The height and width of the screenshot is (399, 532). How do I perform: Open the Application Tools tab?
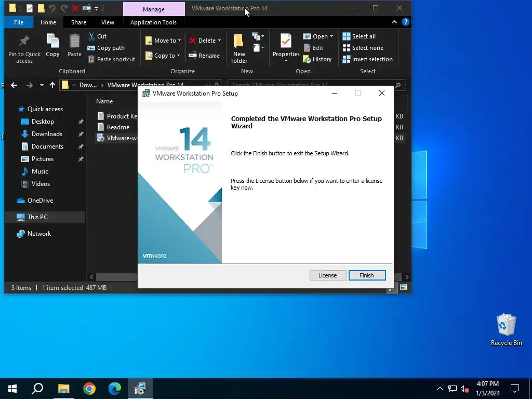coord(153,22)
